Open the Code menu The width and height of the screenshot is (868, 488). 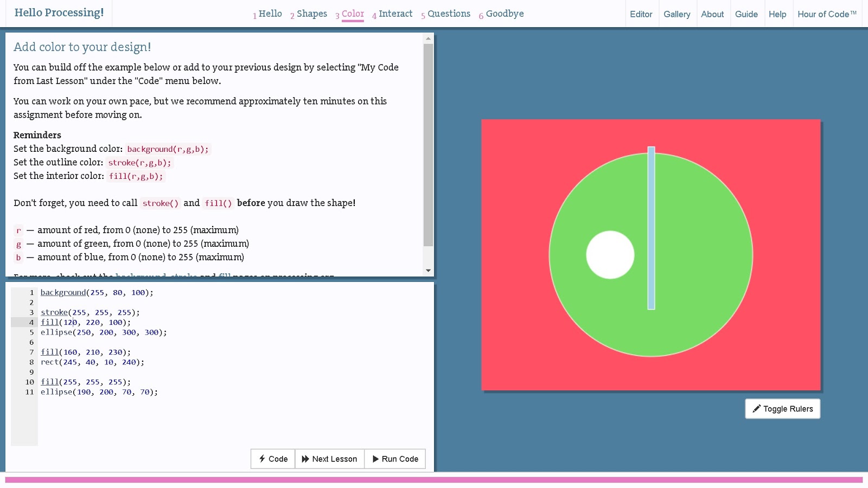coord(272,459)
